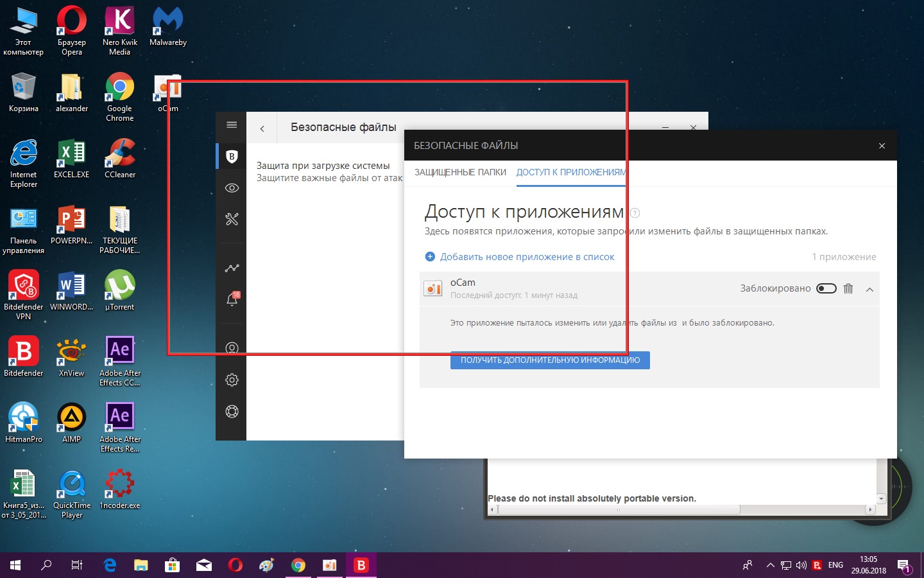This screenshot has height=578, width=924.
Task: Open the Activity graph in sidebar
Action: [232, 268]
